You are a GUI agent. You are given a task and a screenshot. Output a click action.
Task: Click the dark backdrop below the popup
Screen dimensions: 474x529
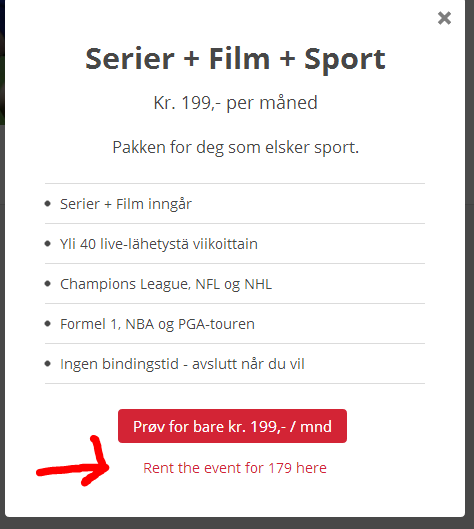pyautogui.click(x=236, y=524)
